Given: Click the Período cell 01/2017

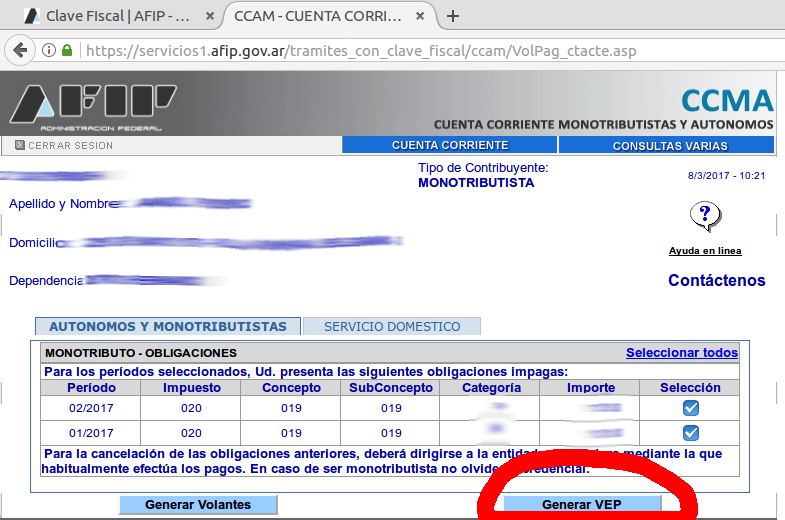Looking at the screenshot, I should [x=91, y=433].
